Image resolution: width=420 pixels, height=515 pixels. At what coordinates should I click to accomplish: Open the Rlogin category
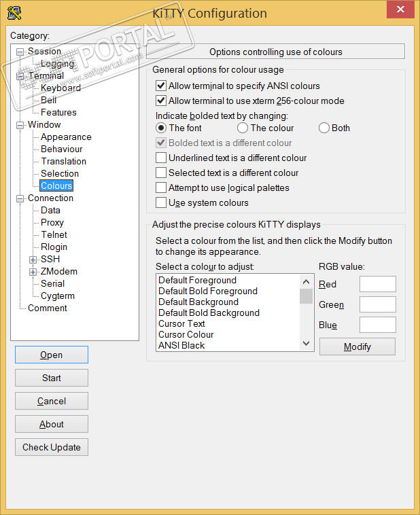coord(54,247)
